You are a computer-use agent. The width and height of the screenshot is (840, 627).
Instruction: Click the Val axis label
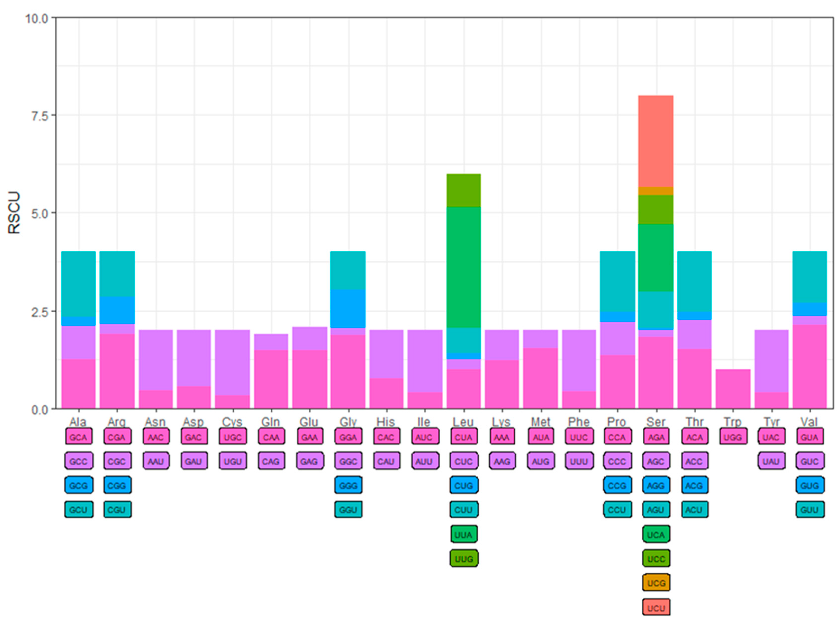809,422
